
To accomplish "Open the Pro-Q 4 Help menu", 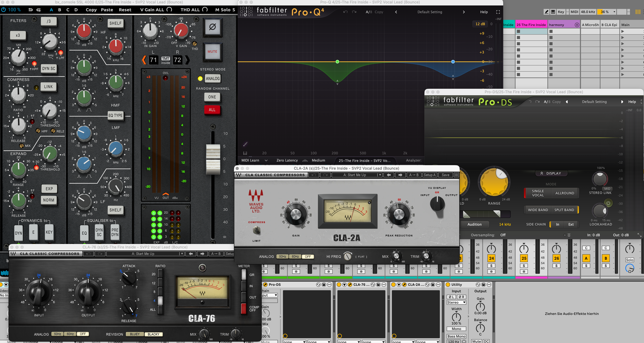I will [x=484, y=12].
